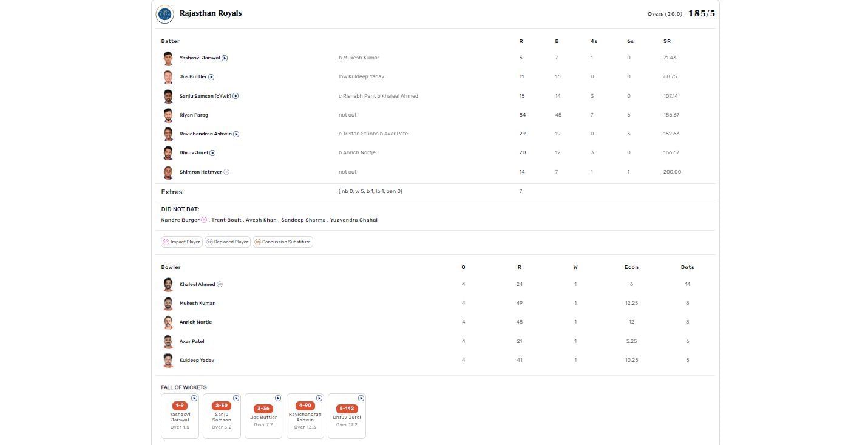This screenshot has width=868, height=445.
Task: Click the Concussion Substitute legend badge
Action: coord(283,242)
